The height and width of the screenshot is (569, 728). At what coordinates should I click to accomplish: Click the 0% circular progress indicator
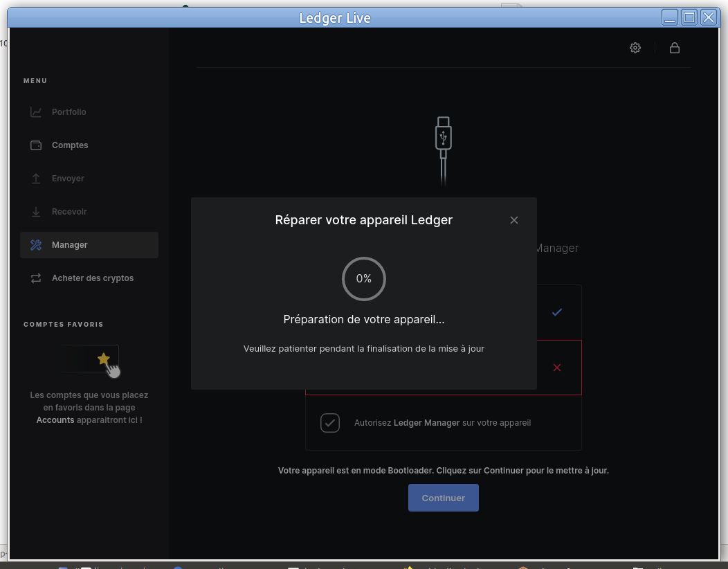click(364, 279)
